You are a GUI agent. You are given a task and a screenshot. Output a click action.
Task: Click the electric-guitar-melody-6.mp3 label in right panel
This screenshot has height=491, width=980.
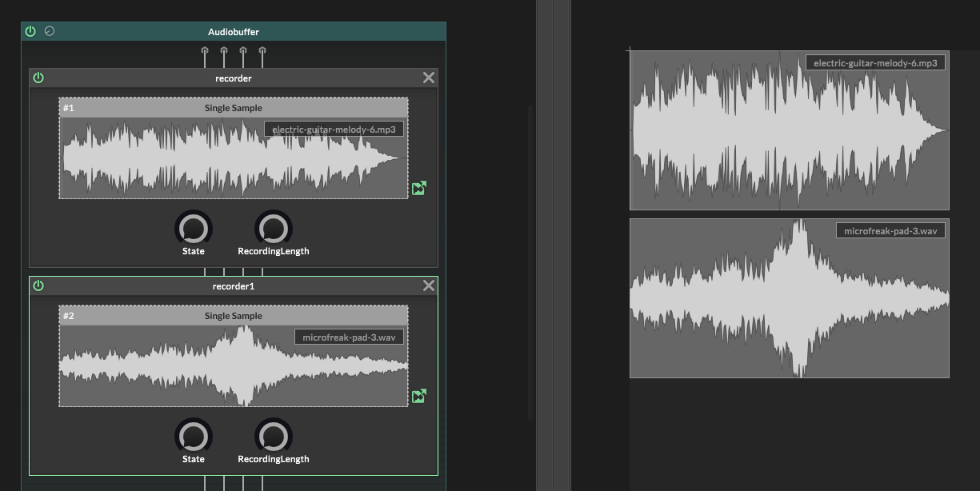coord(875,62)
